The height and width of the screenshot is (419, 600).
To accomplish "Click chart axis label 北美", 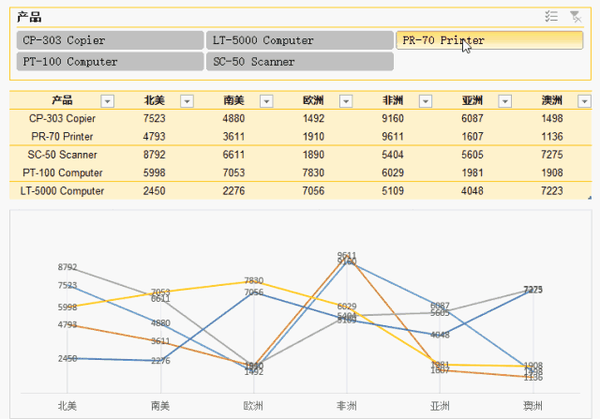I will pos(67,406).
